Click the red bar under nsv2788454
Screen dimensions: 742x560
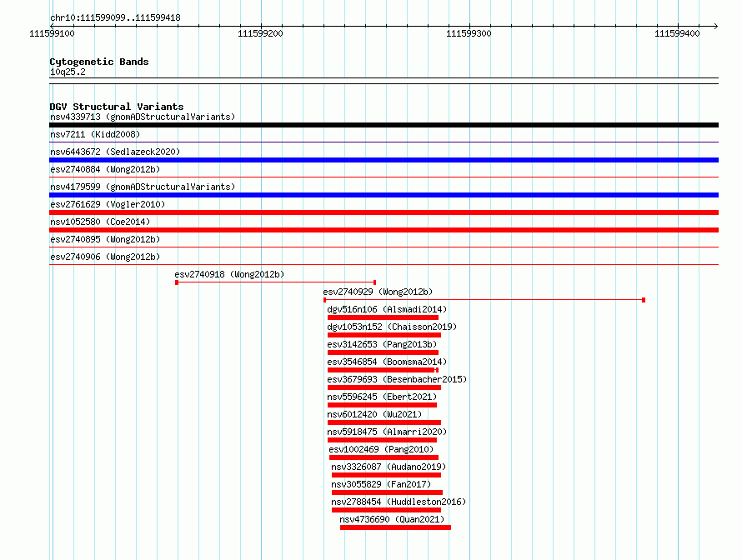point(386,510)
